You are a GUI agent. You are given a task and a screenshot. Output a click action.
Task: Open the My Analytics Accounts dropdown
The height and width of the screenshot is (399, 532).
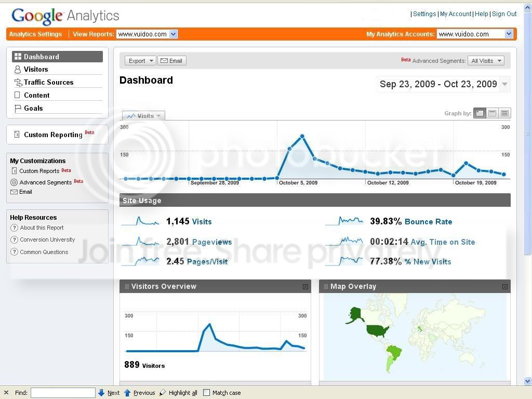point(475,34)
